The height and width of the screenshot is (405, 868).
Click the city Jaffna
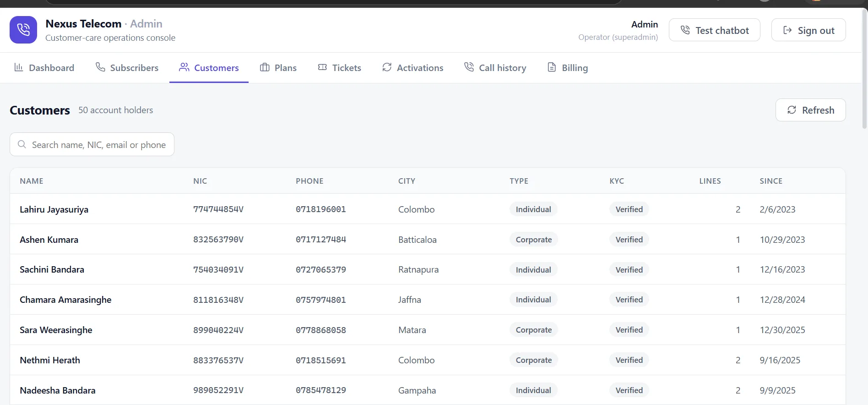tap(410, 300)
